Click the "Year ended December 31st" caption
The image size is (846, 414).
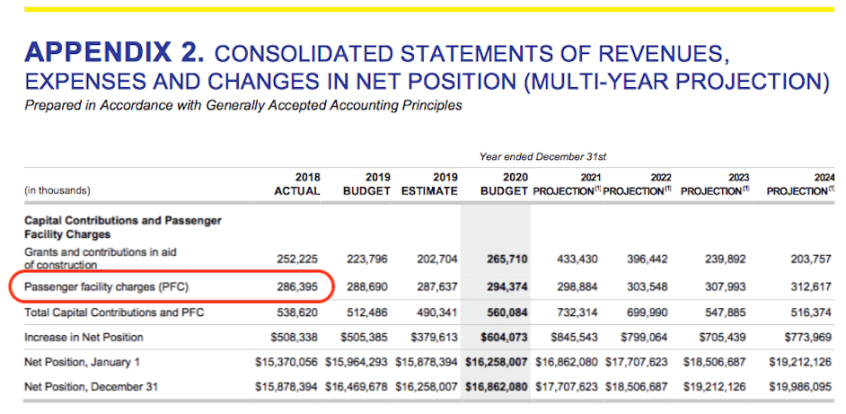point(542,157)
